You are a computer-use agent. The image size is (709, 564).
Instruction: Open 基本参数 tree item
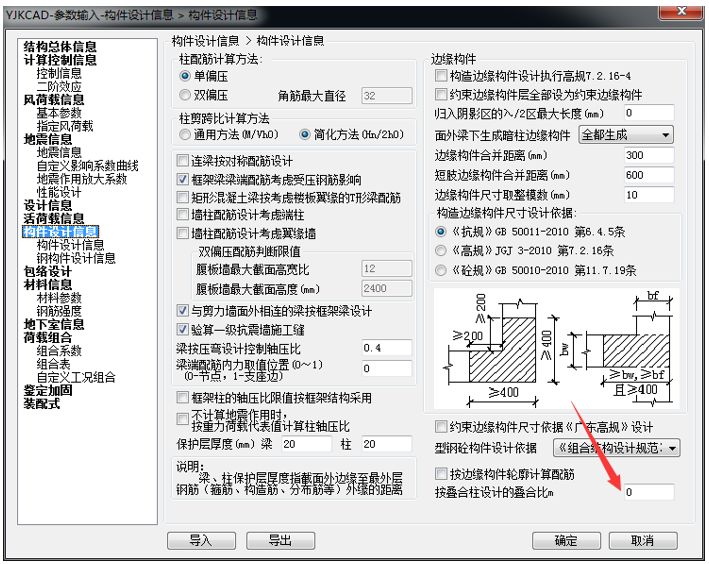59,113
